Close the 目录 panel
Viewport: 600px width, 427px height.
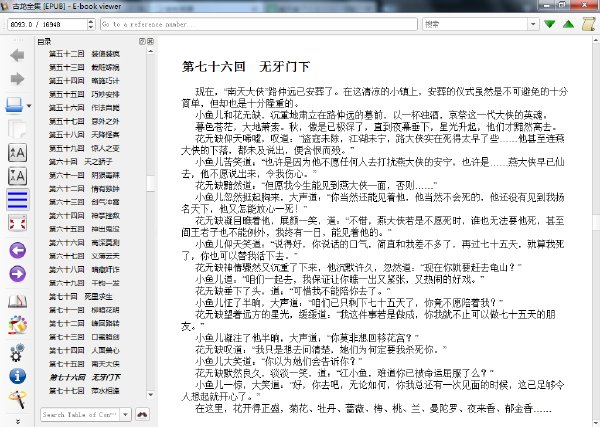[x=150, y=41]
